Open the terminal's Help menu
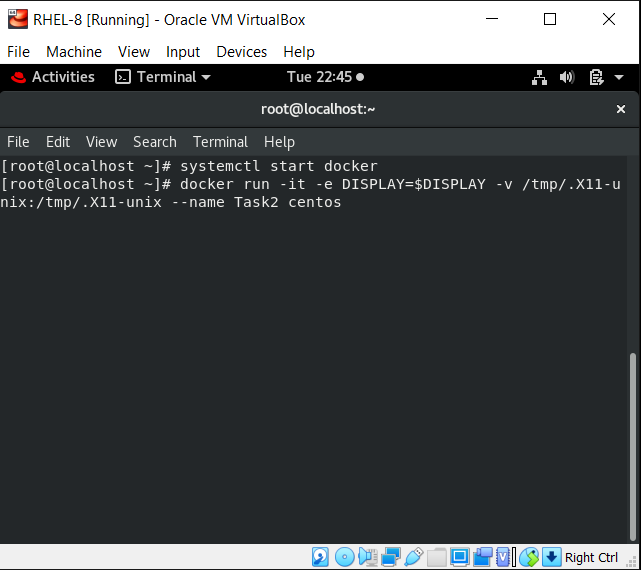Viewport: 641px width, 570px height. coord(279,142)
